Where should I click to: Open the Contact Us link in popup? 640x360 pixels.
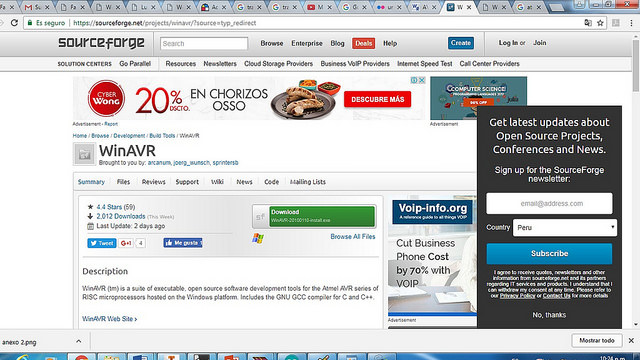556,296
